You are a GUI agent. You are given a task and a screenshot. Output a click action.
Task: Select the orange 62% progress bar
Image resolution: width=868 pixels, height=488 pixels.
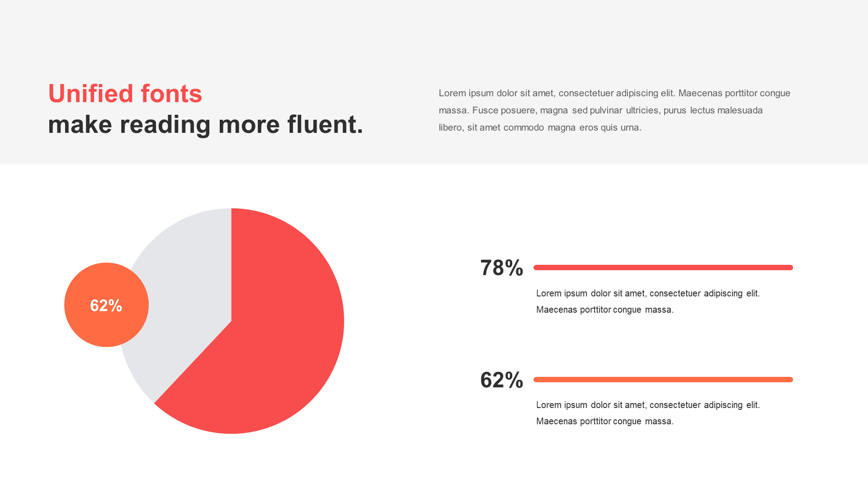663,380
